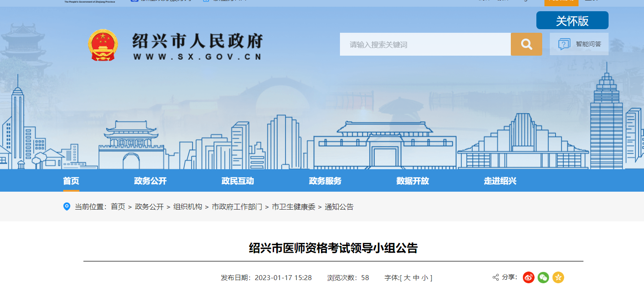The height and width of the screenshot is (294, 644).
Task: Go to 市政府工作部门 in the breadcrumb
Action: pyautogui.click(x=237, y=207)
